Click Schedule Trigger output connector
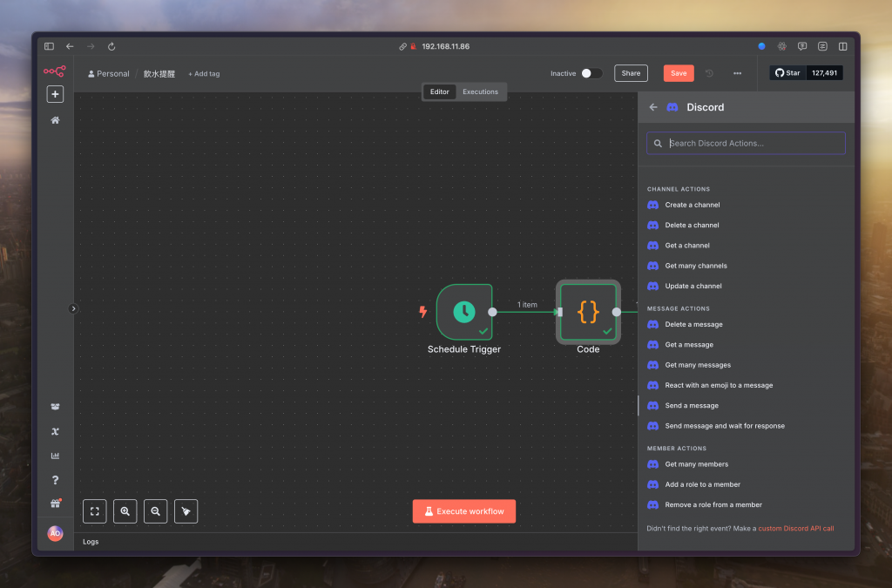The width and height of the screenshot is (892, 588). click(493, 312)
